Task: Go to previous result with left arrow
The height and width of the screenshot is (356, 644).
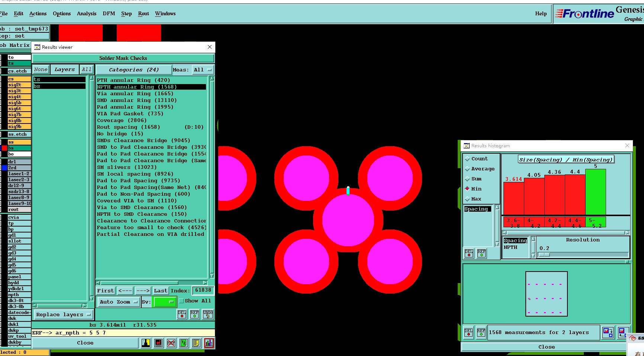Action: pyautogui.click(x=125, y=291)
